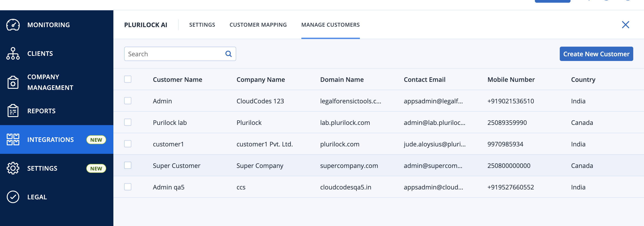644x226 pixels.
Task: Click the NEW badge beside Settings
Action: point(96,168)
